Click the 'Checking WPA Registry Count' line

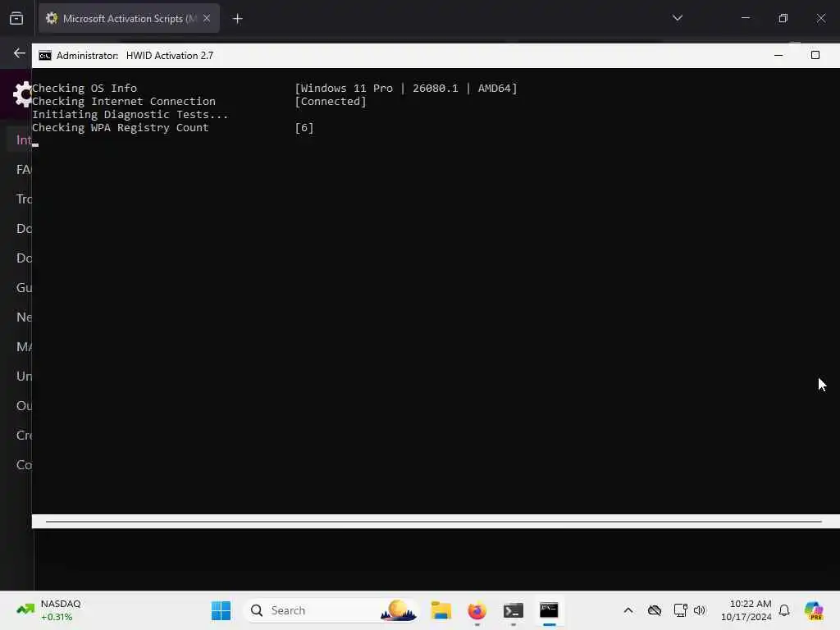(x=121, y=128)
